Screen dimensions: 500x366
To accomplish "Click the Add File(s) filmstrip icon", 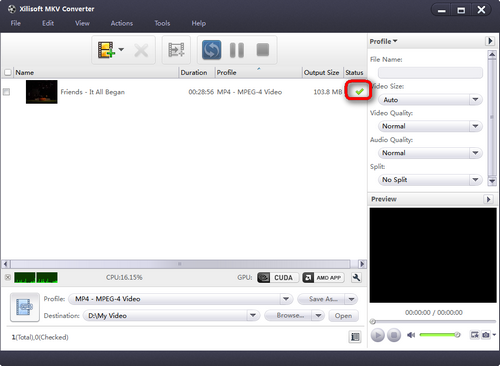I will coord(106,50).
